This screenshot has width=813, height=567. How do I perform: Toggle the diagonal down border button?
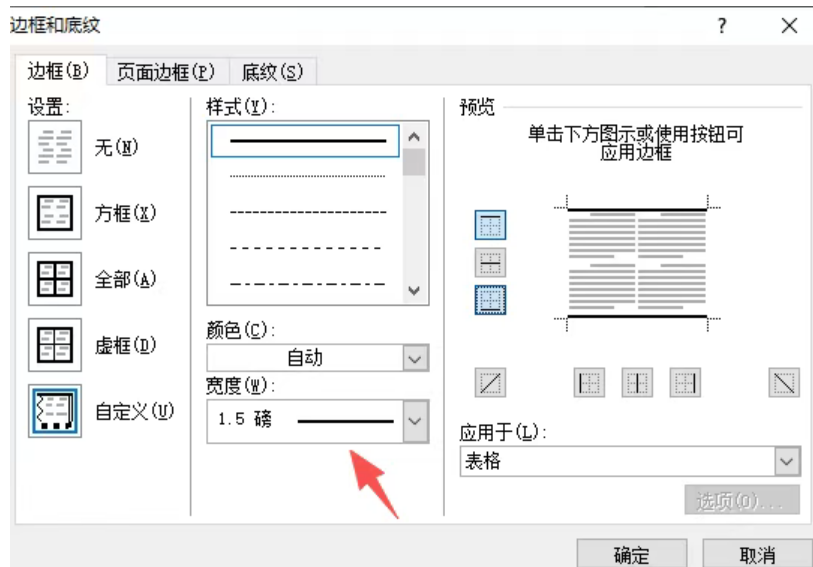pyautogui.click(x=784, y=383)
